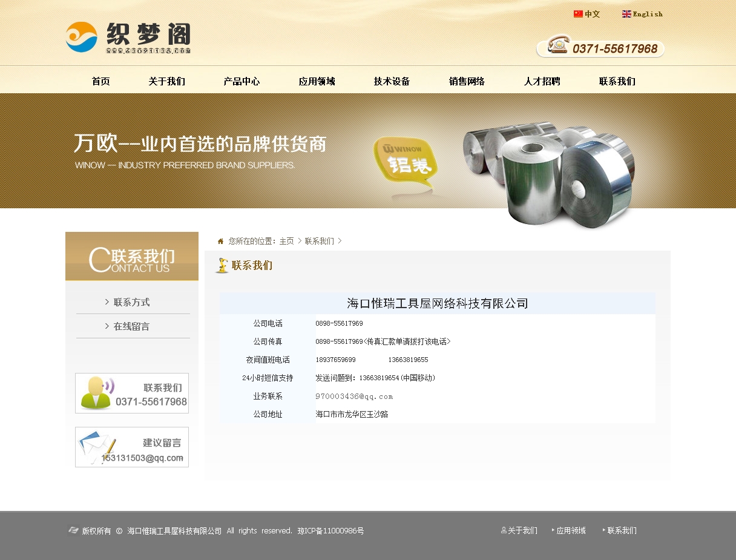Click the 主页 breadcrumb link

pos(286,241)
